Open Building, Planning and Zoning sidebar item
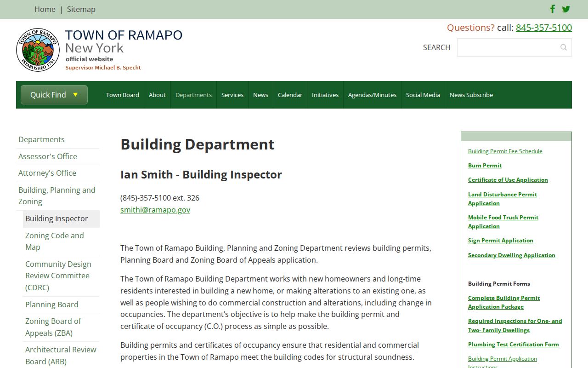588x368 pixels. (57, 195)
